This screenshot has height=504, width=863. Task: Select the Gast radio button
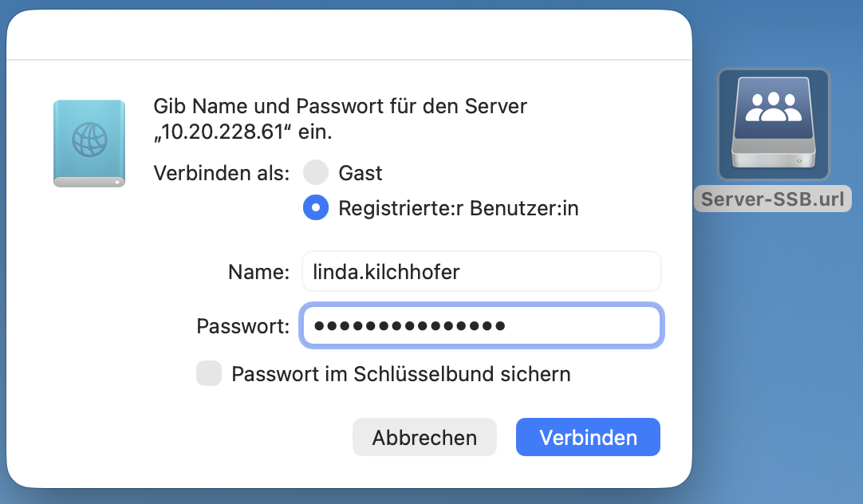point(316,172)
